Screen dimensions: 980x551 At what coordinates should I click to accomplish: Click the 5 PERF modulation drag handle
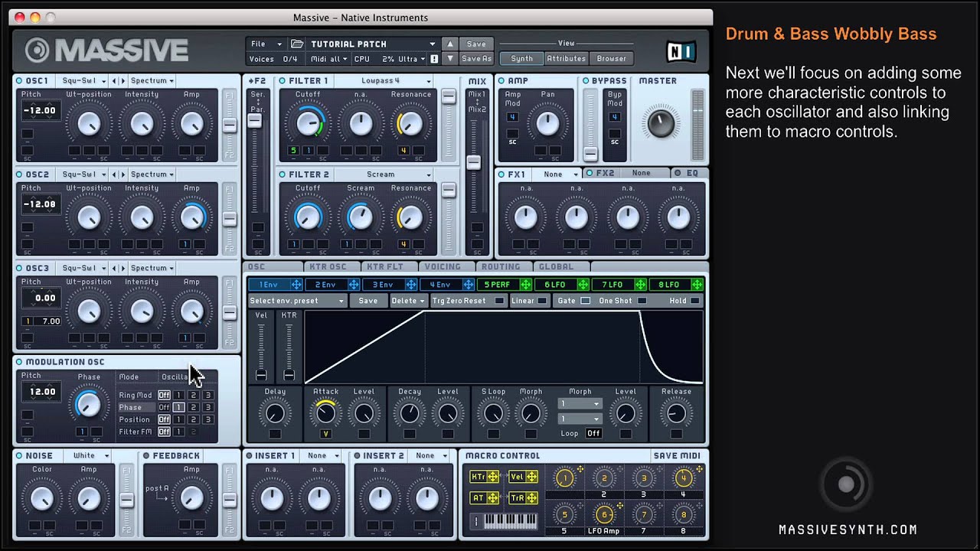coord(526,285)
